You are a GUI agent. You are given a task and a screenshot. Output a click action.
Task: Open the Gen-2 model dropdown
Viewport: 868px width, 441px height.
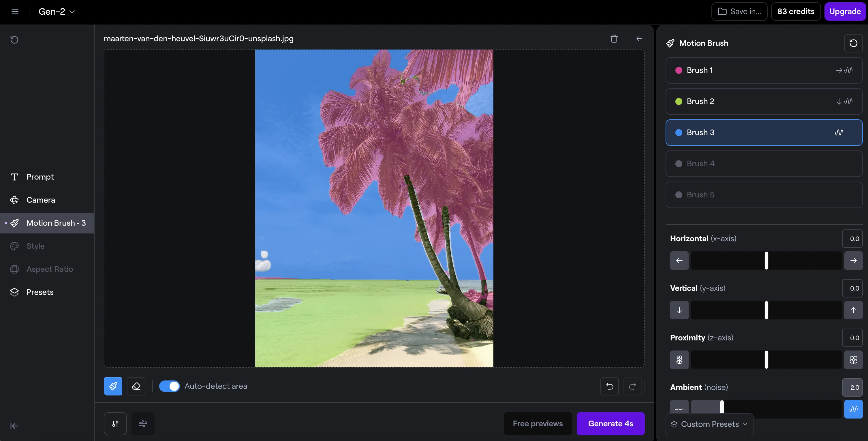point(57,12)
